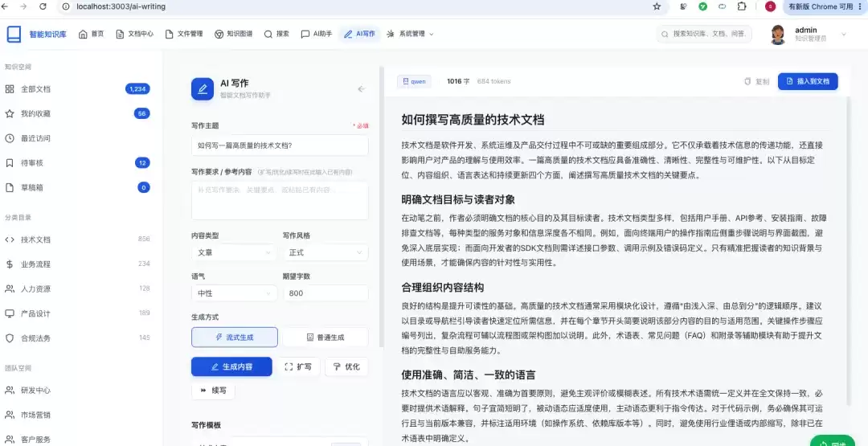The width and height of the screenshot is (868, 446).
Task: Click the 优化 button
Action: (346, 366)
